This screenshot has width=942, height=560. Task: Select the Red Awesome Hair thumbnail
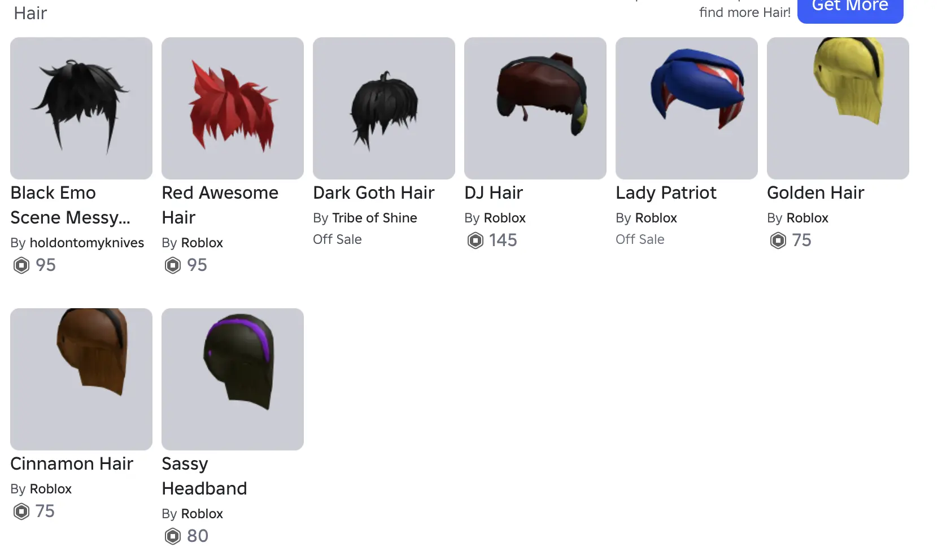(233, 108)
